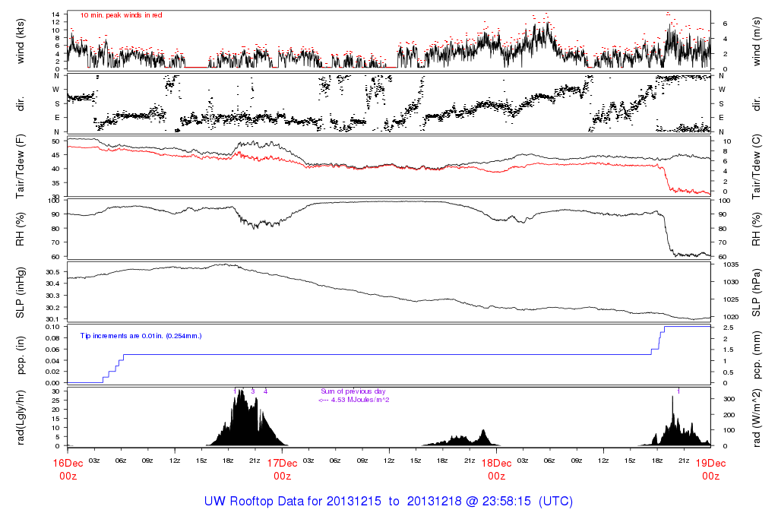
Task: Click the '0.10' precipitation tick value
Action: (x=53, y=327)
